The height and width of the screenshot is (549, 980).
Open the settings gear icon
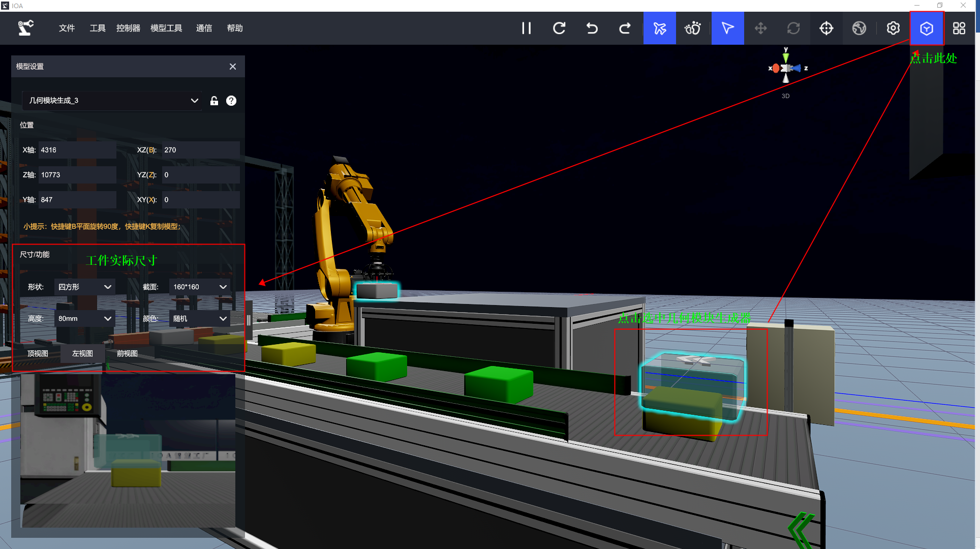tap(893, 28)
